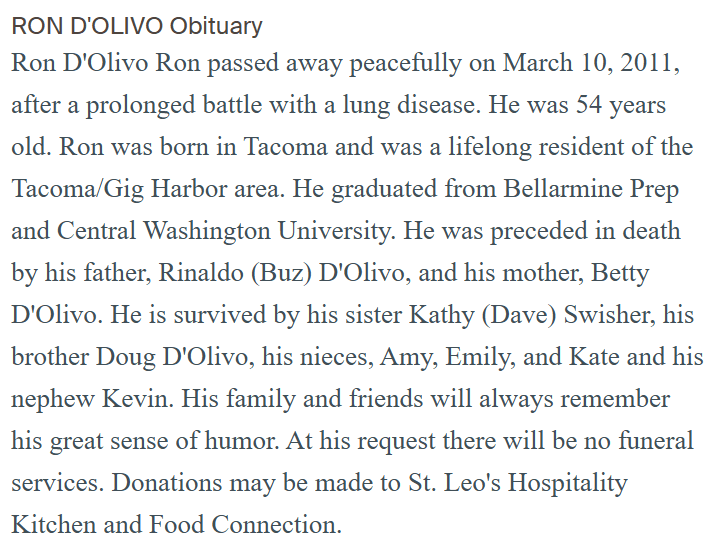Image resolution: width=712 pixels, height=541 pixels.
Task: Click the text "54 years"
Action: tap(623, 105)
